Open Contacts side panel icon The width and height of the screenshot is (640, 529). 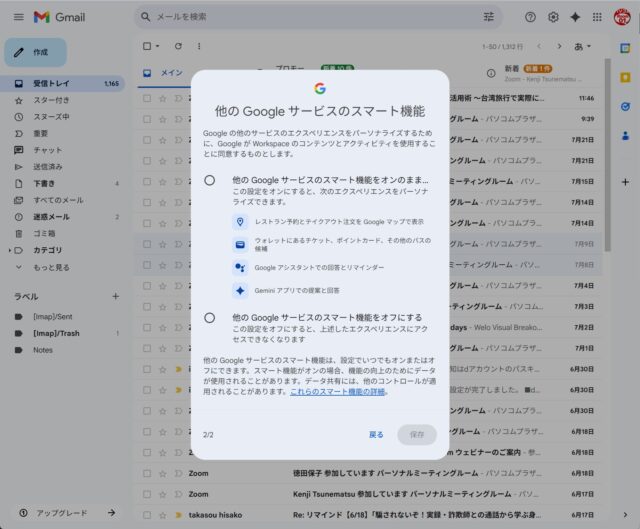(x=625, y=136)
